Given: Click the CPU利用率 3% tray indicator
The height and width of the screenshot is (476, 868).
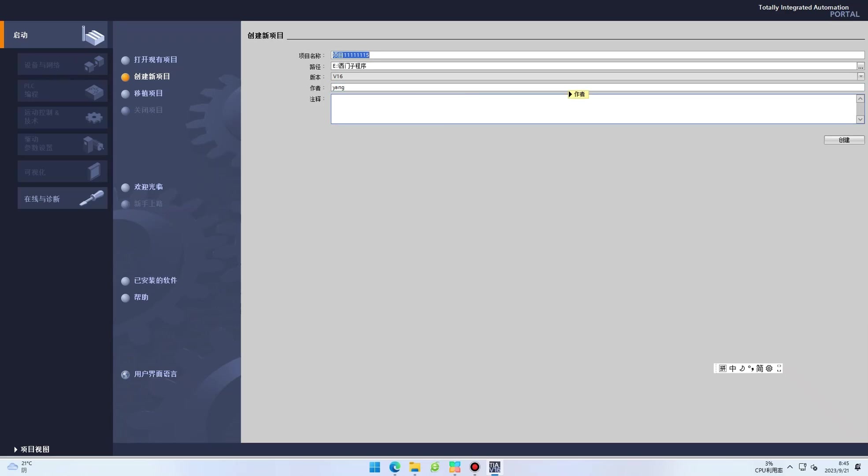Looking at the screenshot, I should click(x=769, y=467).
